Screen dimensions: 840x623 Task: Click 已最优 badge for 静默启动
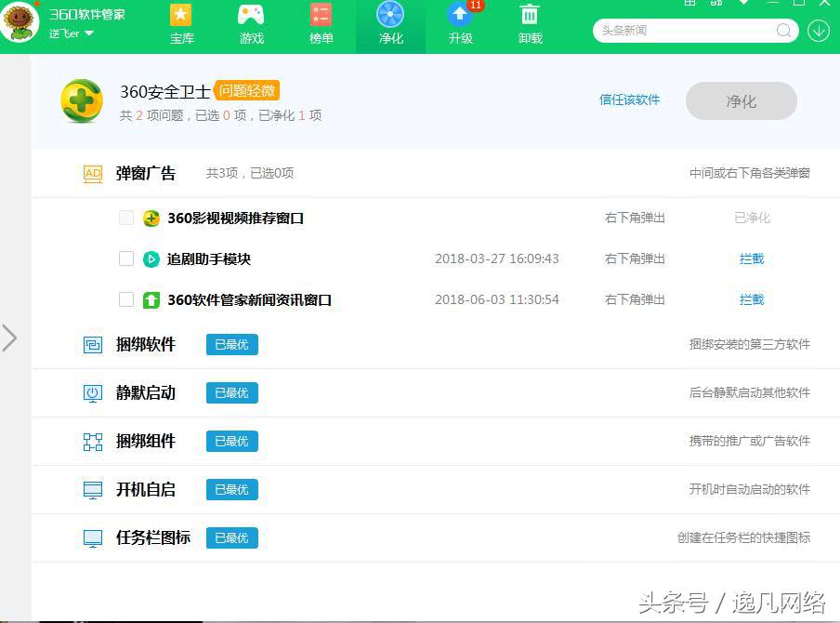pyautogui.click(x=232, y=393)
